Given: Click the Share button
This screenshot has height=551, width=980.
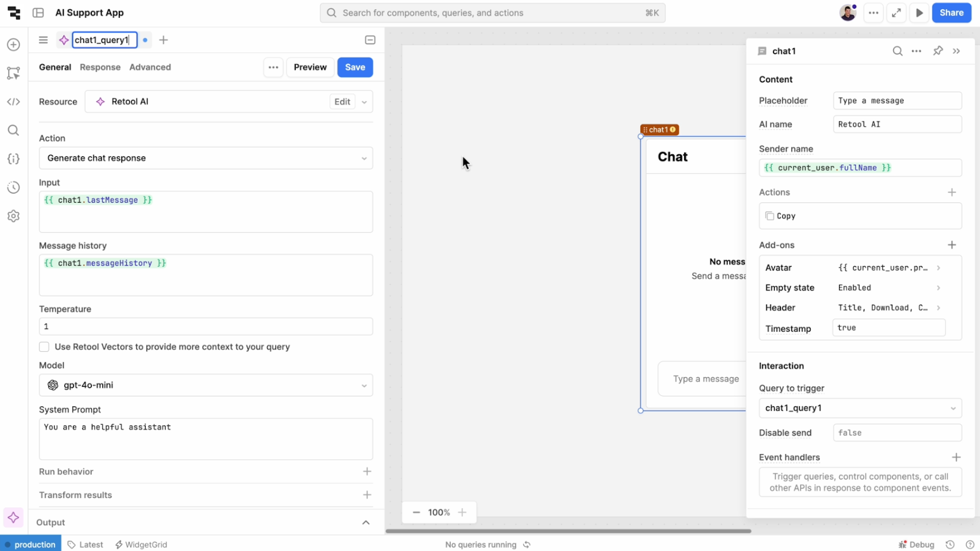Looking at the screenshot, I should coord(951,12).
